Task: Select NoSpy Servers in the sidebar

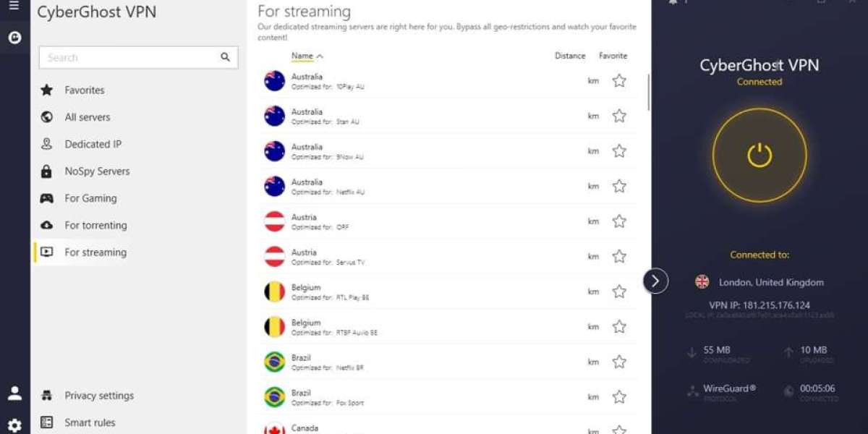Action: (x=97, y=171)
